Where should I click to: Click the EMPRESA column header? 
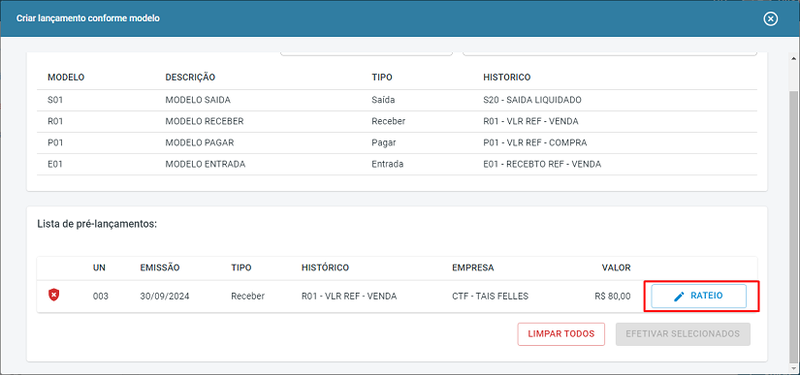point(472,268)
